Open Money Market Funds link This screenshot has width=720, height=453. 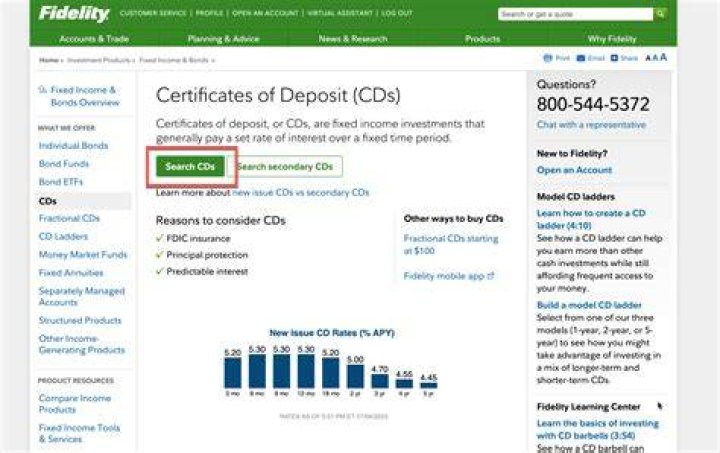click(x=83, y=255)
